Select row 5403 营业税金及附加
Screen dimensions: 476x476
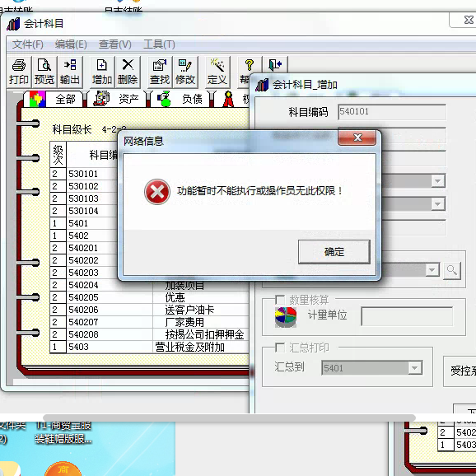[x=149, y=347]
